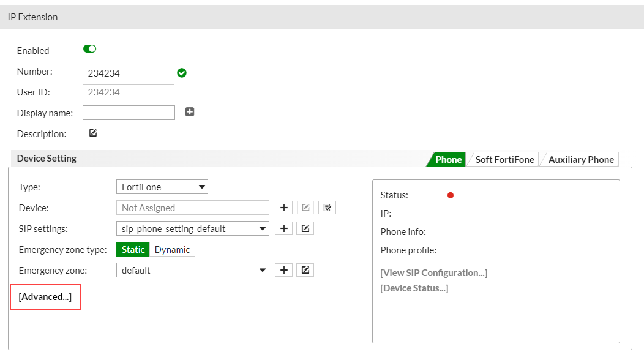Click the Emergency zone type label

pos(63,249)
